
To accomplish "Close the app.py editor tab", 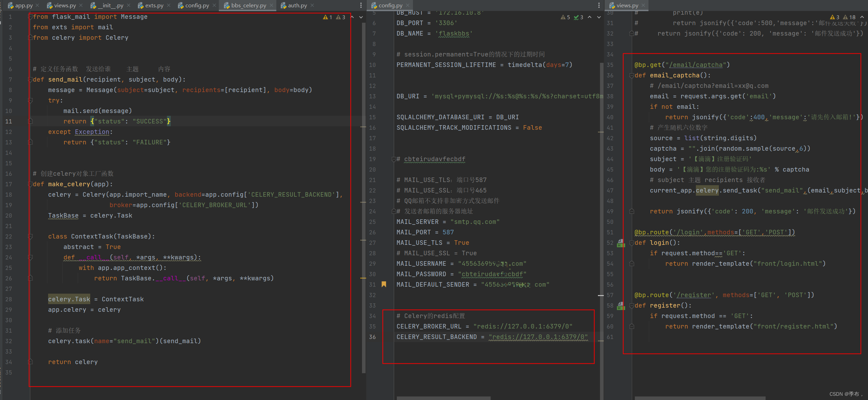I will pyautogui.click(x=38, y=5).
